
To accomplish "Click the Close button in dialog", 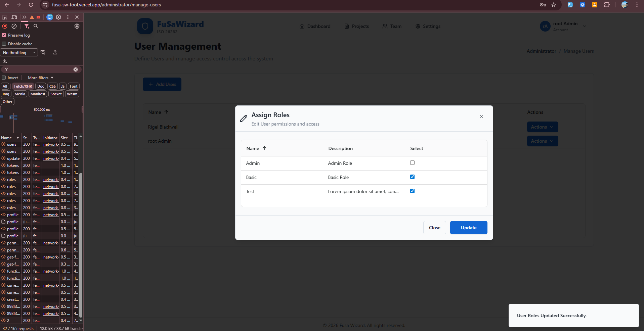I will 434,228.
